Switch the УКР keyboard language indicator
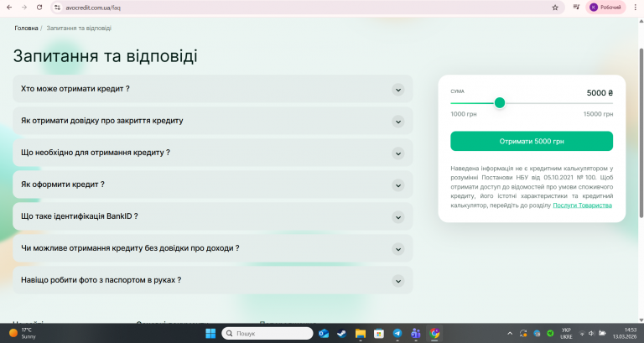This screenshot has width=644, height=343. point(566,333)
